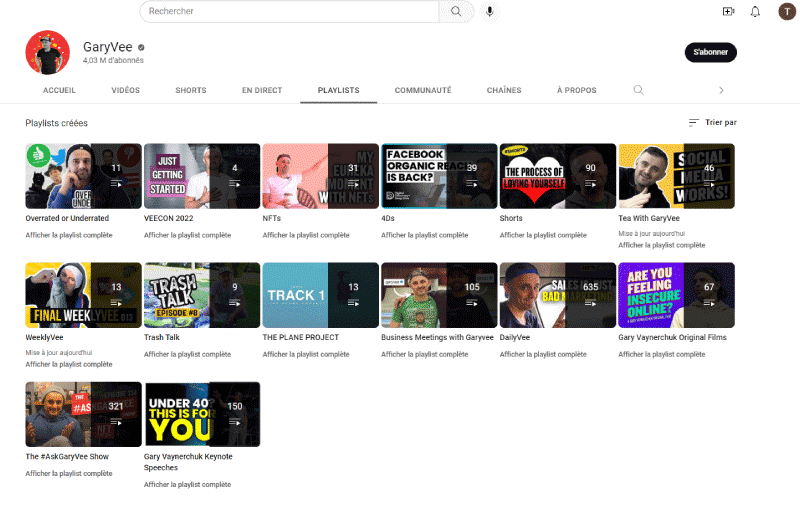Open the Trash Talk playlist thumbnail
The width and height of the screenshot is (800, 530).
[x=202, y=295]
